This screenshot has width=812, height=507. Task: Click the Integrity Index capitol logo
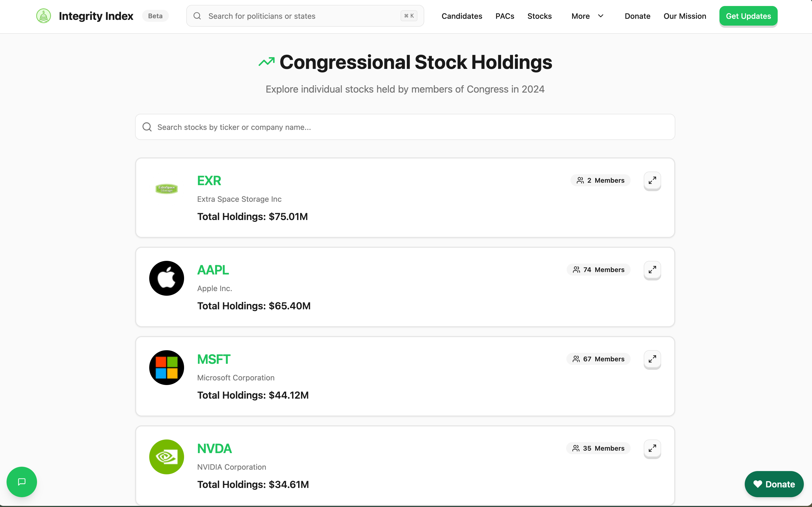point(44,16)
